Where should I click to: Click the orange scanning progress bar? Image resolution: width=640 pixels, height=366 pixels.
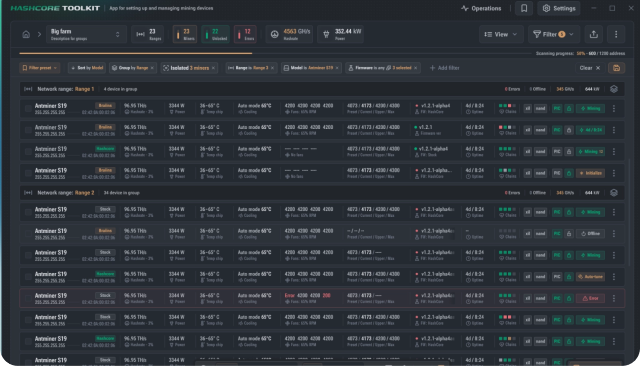[136, 53]
